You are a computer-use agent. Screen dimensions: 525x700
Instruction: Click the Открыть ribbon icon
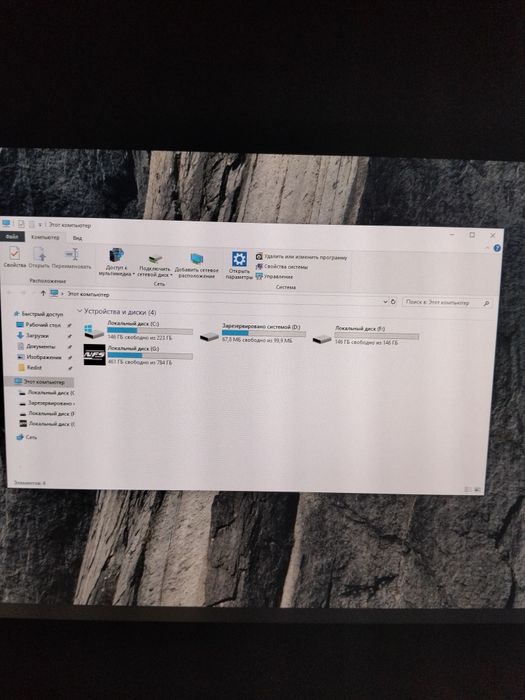tap(39, 254)
